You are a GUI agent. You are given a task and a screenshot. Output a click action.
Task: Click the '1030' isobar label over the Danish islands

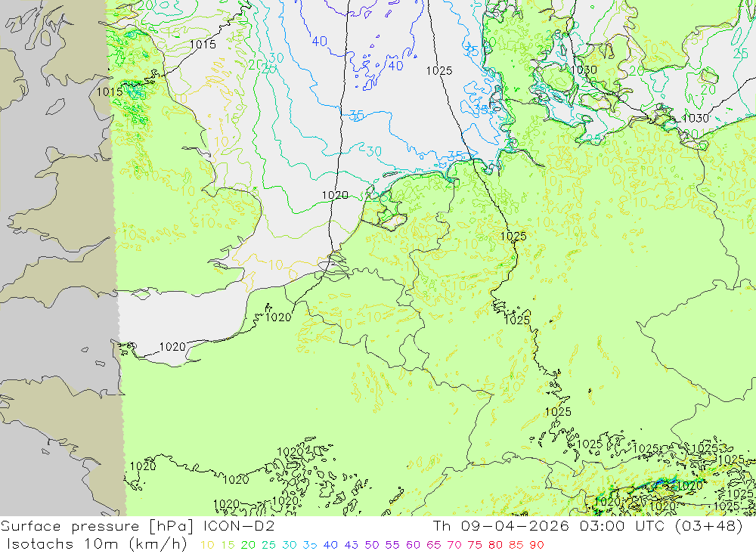[584, 70]
